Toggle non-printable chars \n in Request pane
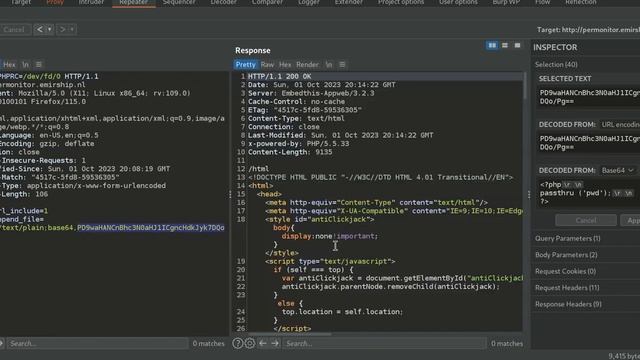Screen dimensions: 640x360 (x=25, y=64)
